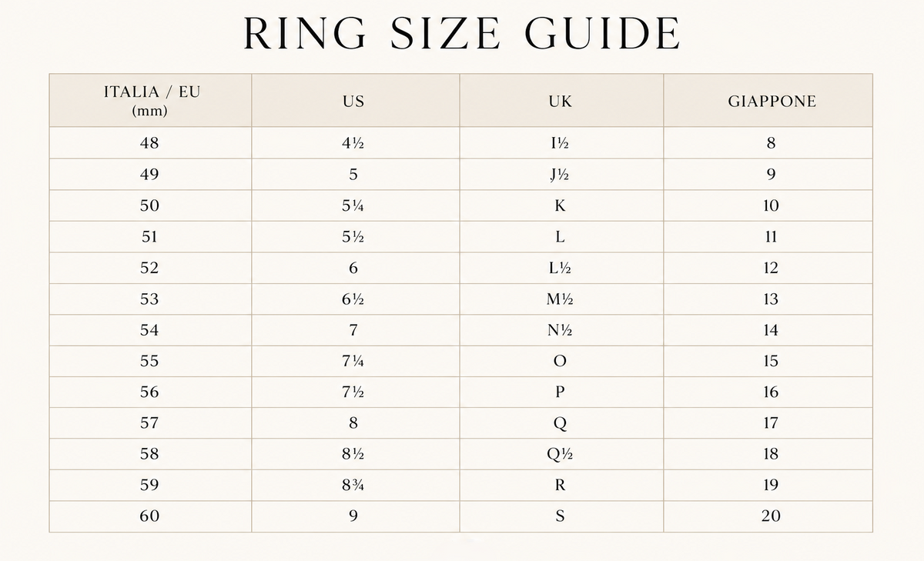Select US size 5½ cell
924x561 pixels.
(x=355, y=237)
